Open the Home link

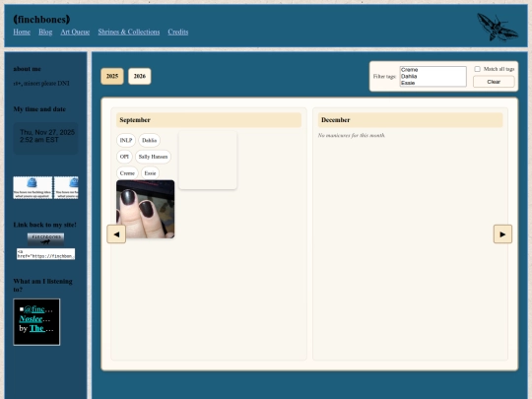(22, 32)
